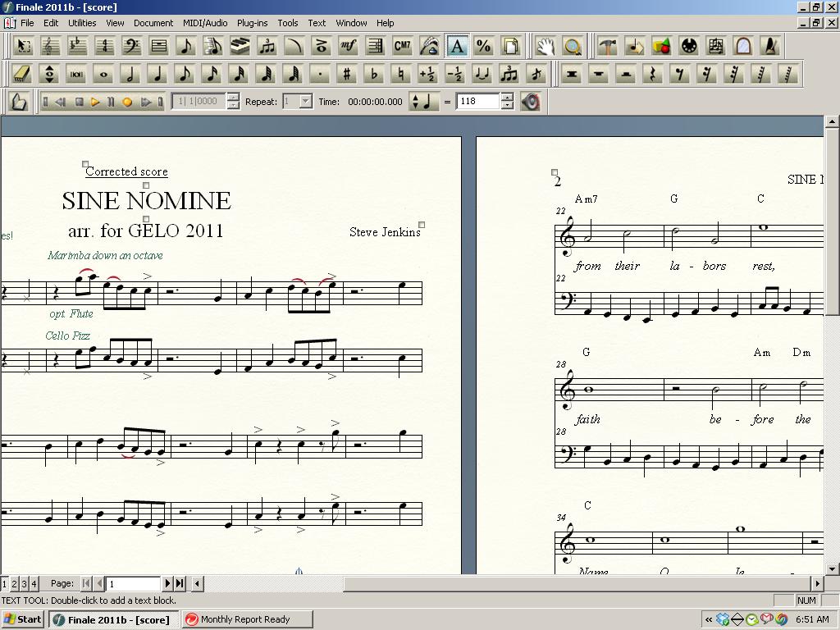Choose the Articulation tool
The width and height of the screenshot is (840, 630).
tap(322, 46)
